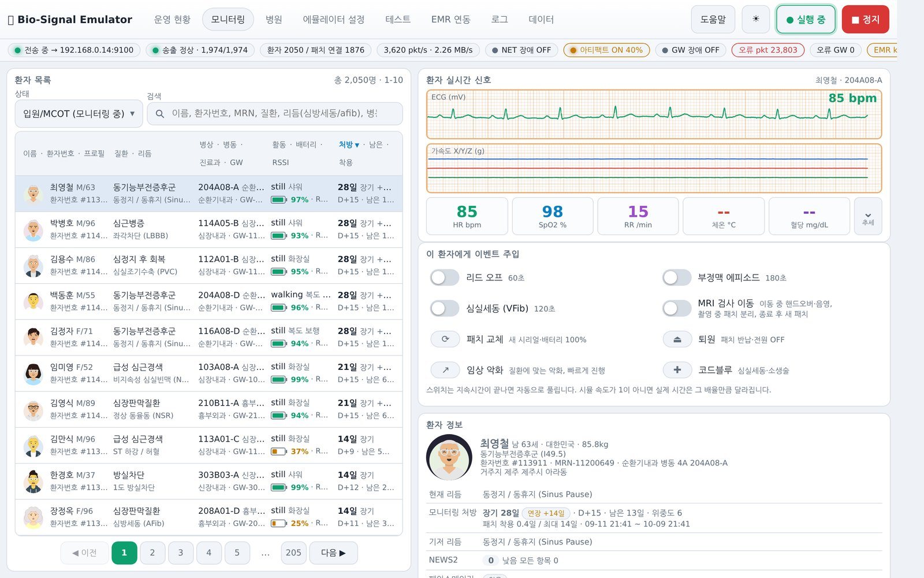The height and width of the screenshot is (578, 924).
Task: Click the patient search input field
Action: pos(275,114)
